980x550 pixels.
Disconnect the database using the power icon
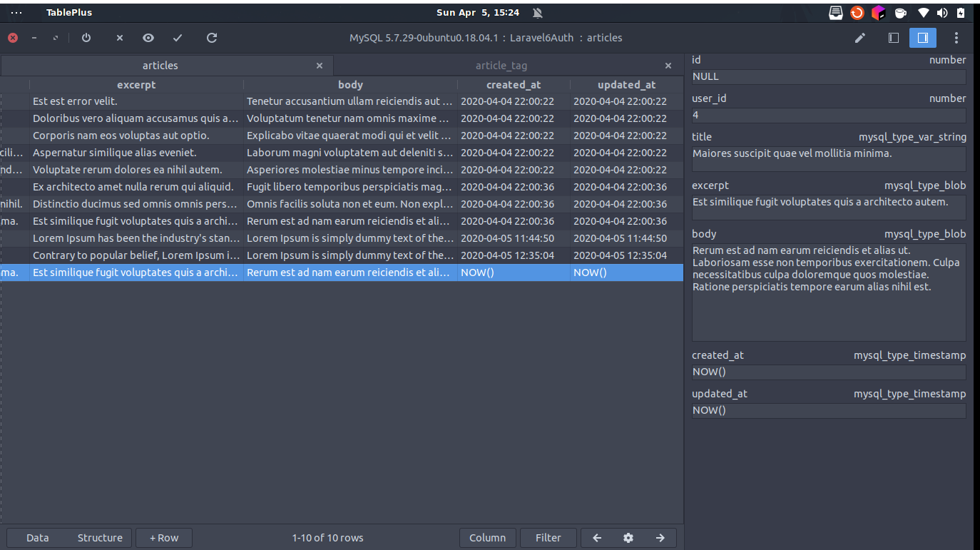click(86, 38)
